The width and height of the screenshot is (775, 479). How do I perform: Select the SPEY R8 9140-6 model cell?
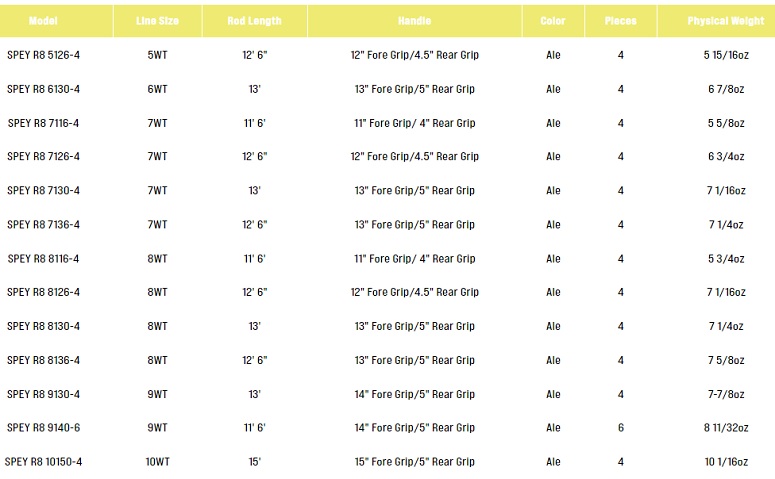[43, 428]
